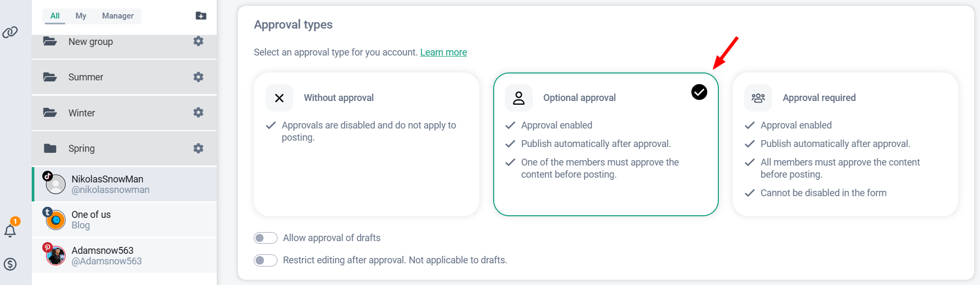Select the Optional approval checkmark
980x285 pixels.
coord(699,92)
